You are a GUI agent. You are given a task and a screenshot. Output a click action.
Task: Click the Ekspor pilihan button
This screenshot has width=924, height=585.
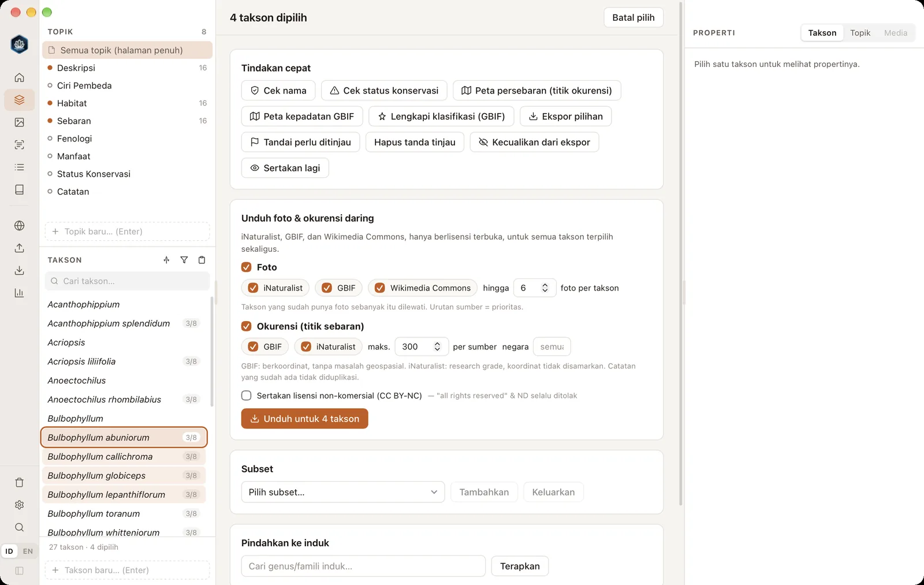click(565, 117)
